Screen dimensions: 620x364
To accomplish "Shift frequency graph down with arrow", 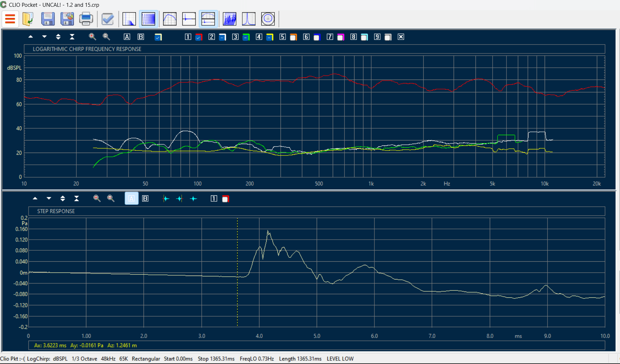I will 44,37.
